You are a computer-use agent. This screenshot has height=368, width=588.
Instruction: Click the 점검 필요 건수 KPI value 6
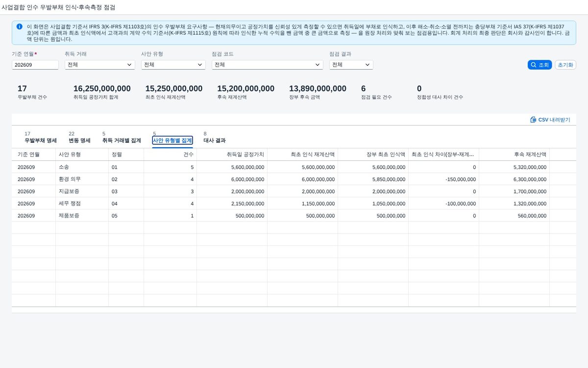[363, 89]
